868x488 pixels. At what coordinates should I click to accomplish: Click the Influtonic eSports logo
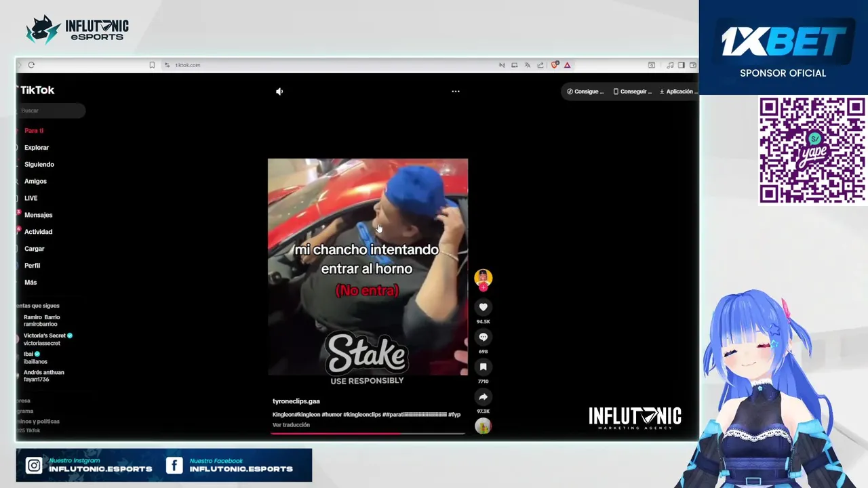[77, 29]
